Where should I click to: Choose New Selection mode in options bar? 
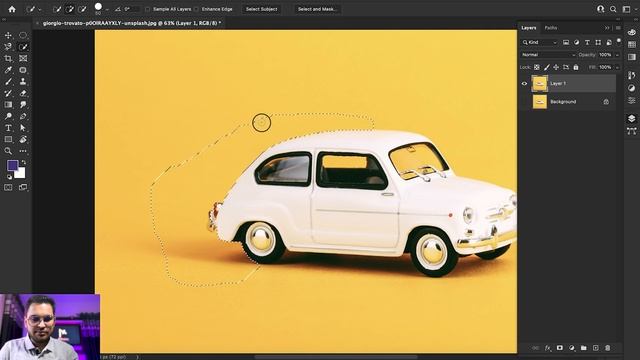tap(57, 9)
